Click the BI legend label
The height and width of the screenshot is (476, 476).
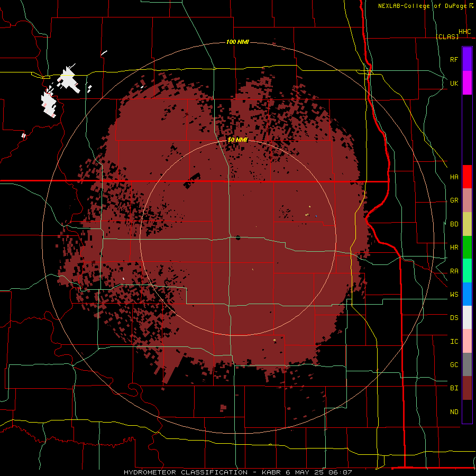click(454, 388)
